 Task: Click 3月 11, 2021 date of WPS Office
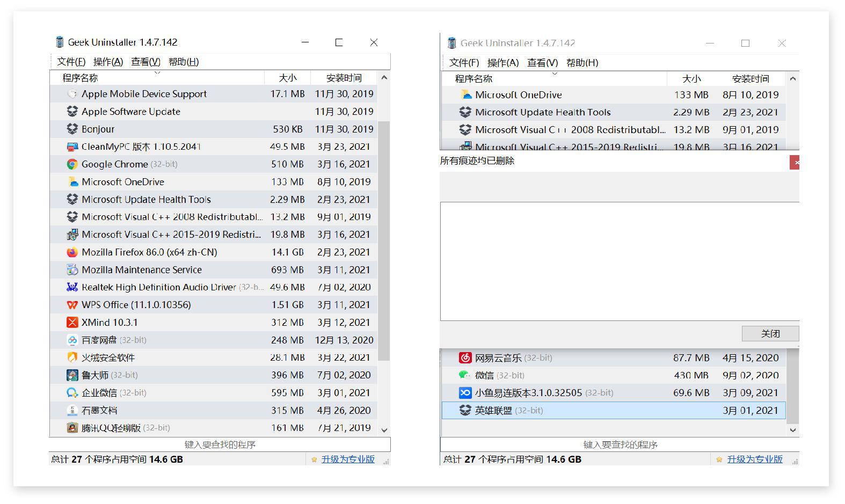(x=344, y=305)
